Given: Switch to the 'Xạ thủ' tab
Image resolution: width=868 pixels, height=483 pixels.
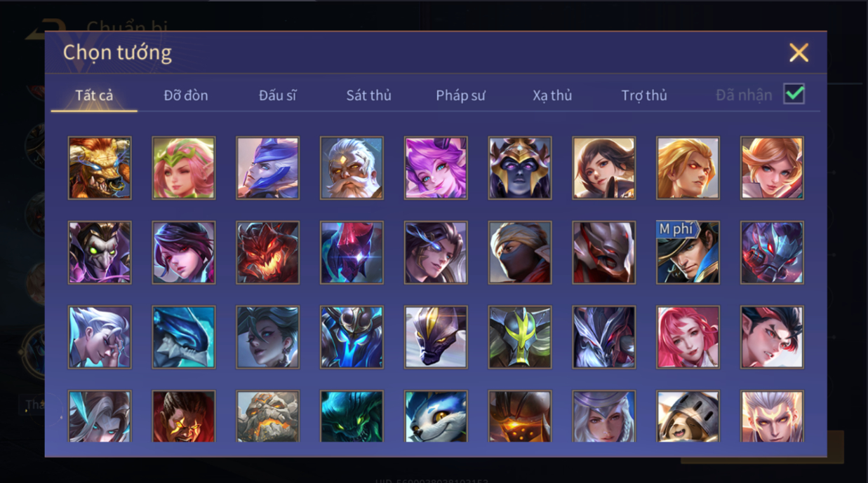Looking at the screenshot, I should pos(552,95).
